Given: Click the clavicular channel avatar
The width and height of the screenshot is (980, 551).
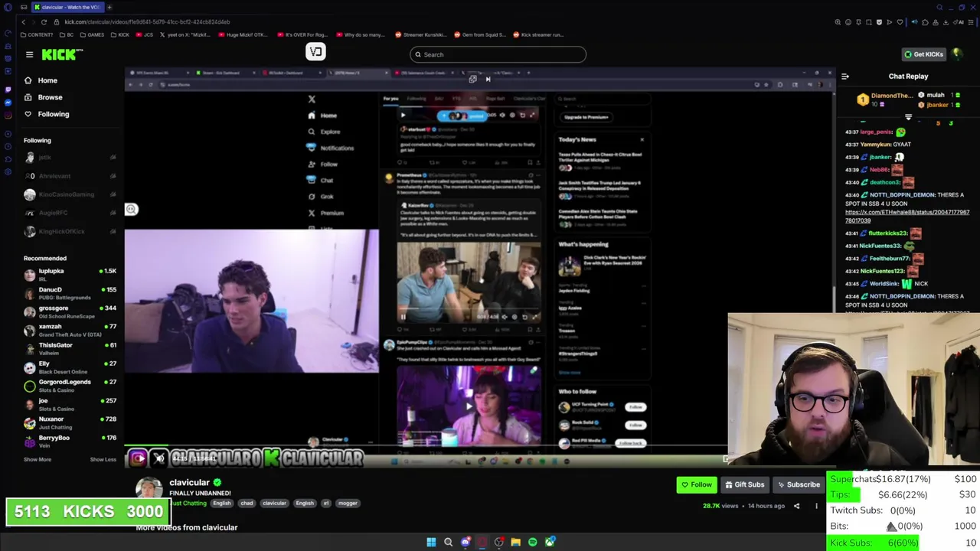Looking at the screenshot, I should click(x=149, y=488).
